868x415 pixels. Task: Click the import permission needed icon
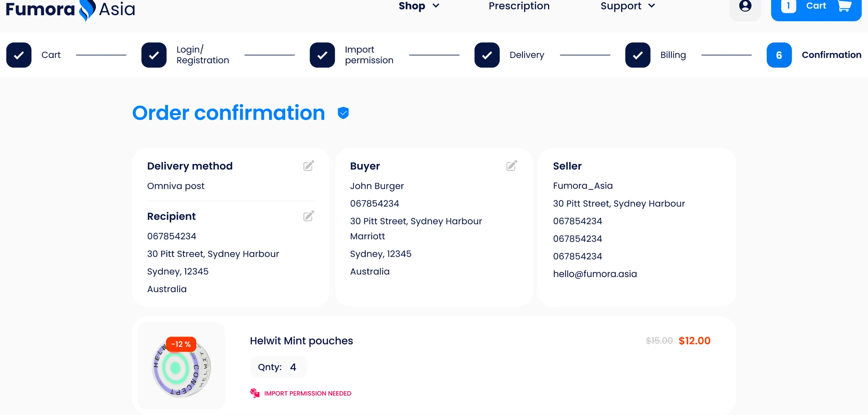(255, 393)
